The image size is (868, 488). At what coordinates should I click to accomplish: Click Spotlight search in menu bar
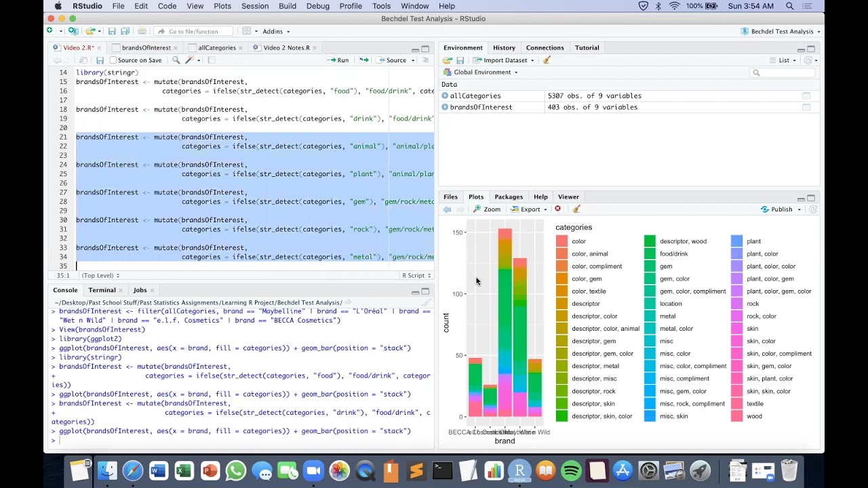pos(790,6)
